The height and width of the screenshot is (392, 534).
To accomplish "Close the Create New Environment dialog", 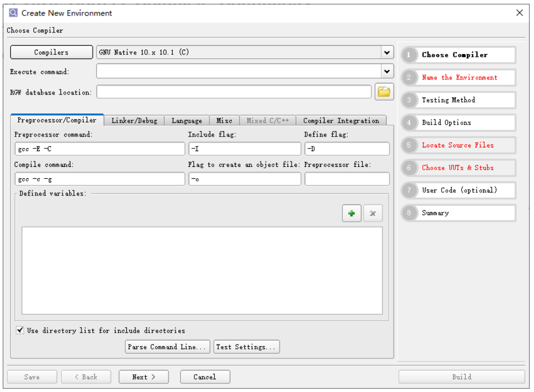I will pyautogui.click(x=519, y=13).
